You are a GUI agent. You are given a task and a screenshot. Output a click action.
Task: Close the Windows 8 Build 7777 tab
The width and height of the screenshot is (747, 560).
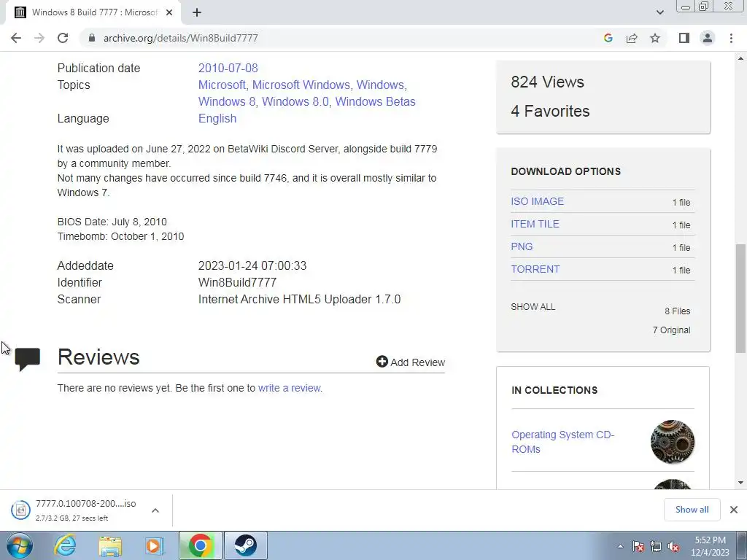click(x=169, y=12)
